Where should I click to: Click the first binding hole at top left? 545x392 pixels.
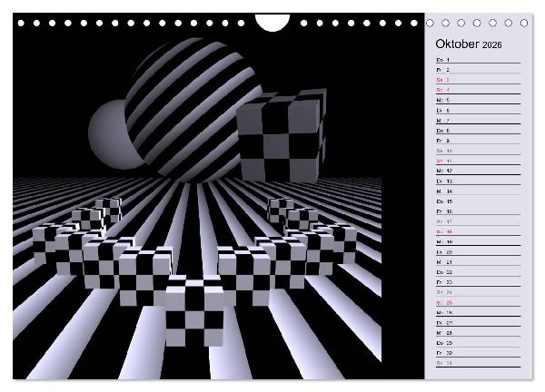[x=21, y=23]
